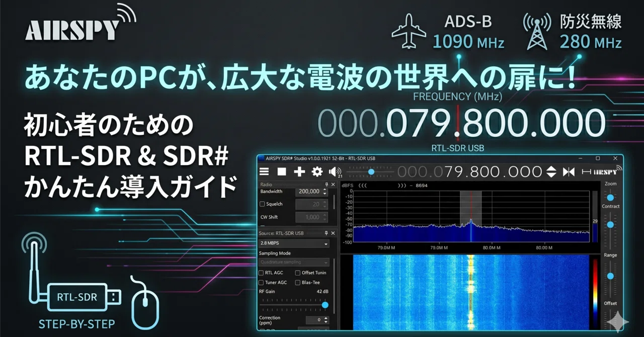Viewport: 644px width, 337px height.
Task: Click the Range slider handle
Action: tap(611, 276)
